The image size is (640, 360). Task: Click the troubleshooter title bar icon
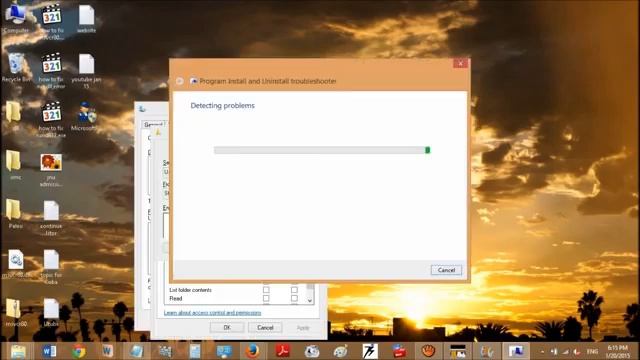[x=194, y=81]
